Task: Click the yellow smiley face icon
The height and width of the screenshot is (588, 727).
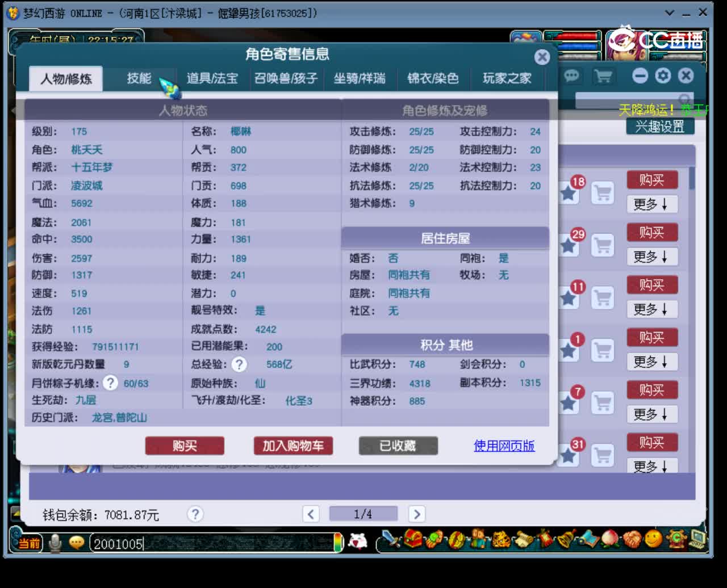Action: pos(653,539)
